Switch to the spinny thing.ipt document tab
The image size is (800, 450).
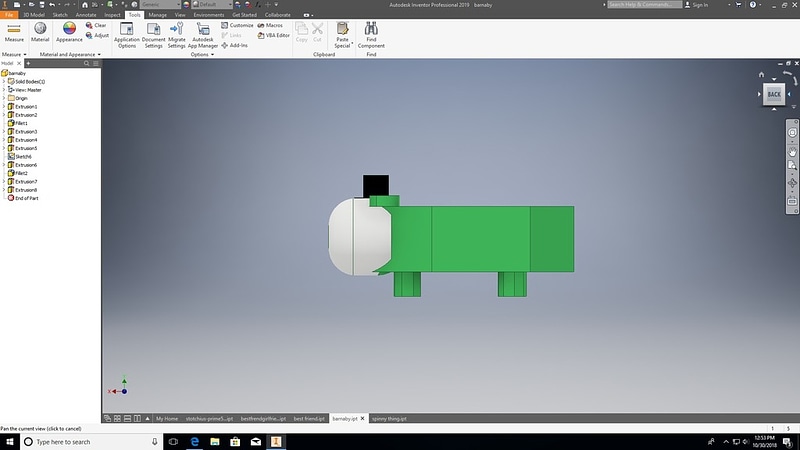pos(389,418)
